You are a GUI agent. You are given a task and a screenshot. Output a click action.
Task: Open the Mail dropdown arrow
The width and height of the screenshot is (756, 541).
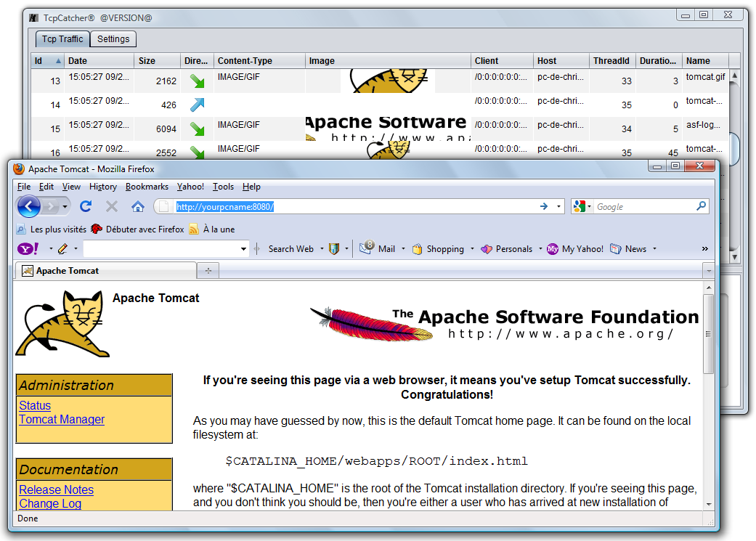tap(403, 249)
